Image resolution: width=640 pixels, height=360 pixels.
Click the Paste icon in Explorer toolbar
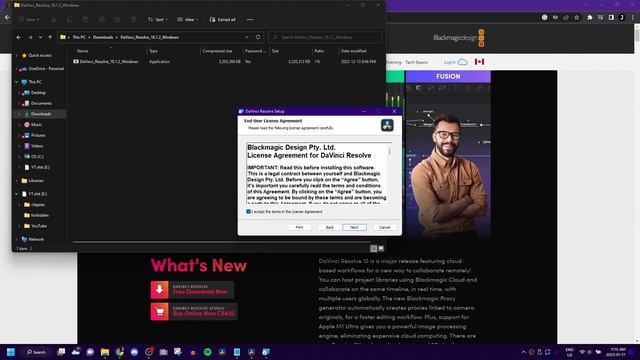click(x=85, y=20)
